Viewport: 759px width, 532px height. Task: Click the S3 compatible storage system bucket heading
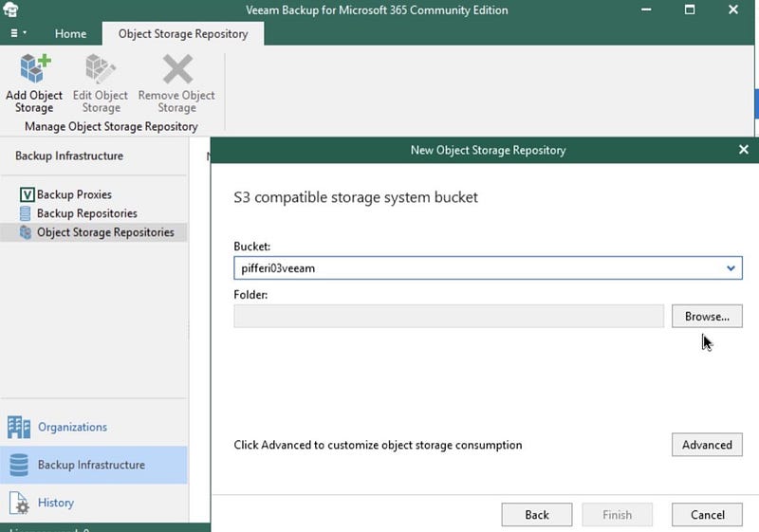click(356, 197)
